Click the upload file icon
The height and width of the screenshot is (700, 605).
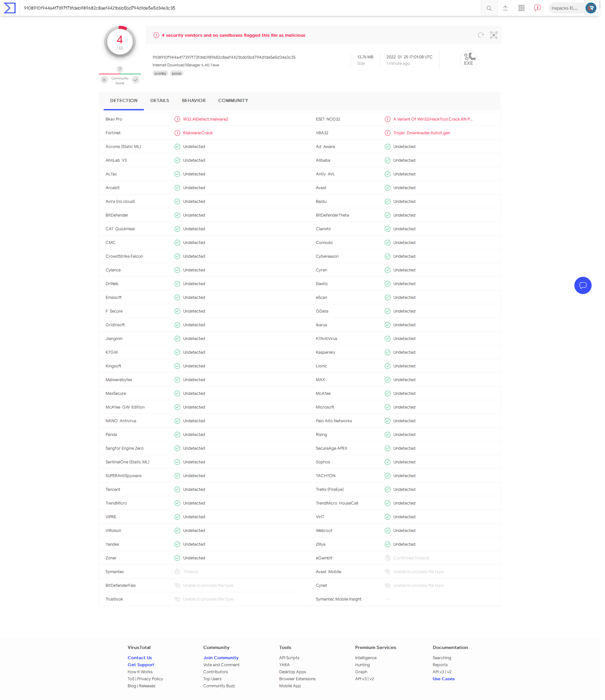(x=505, y=8)
